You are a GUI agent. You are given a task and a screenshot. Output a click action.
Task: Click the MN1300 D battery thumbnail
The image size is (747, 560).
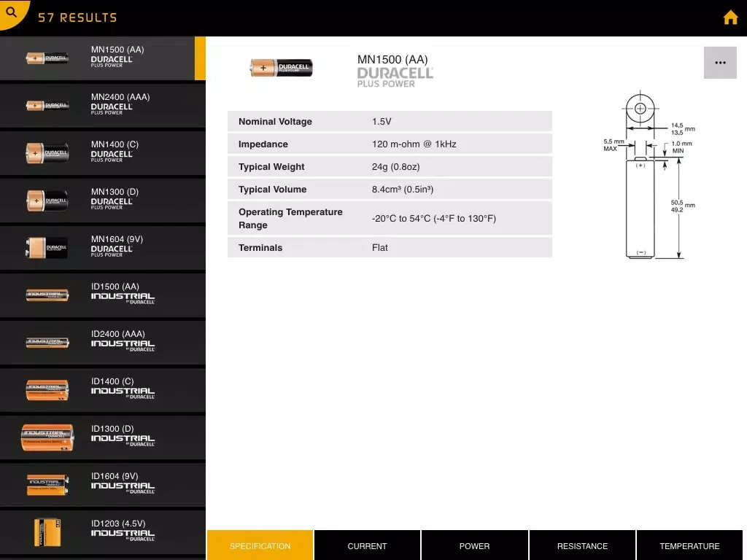point(47,201)
